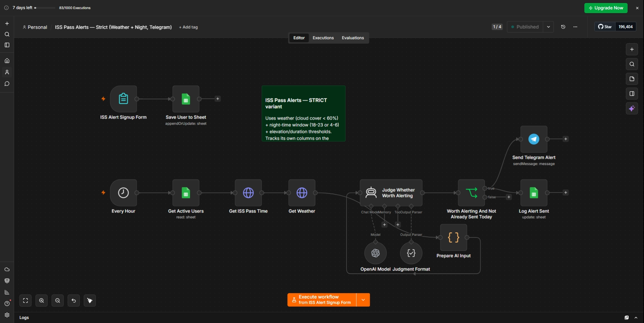Viewport: 644px width, 323px height.
Task: Expand the Execute workflow trigger dropdown
Action: click(363, 300)
